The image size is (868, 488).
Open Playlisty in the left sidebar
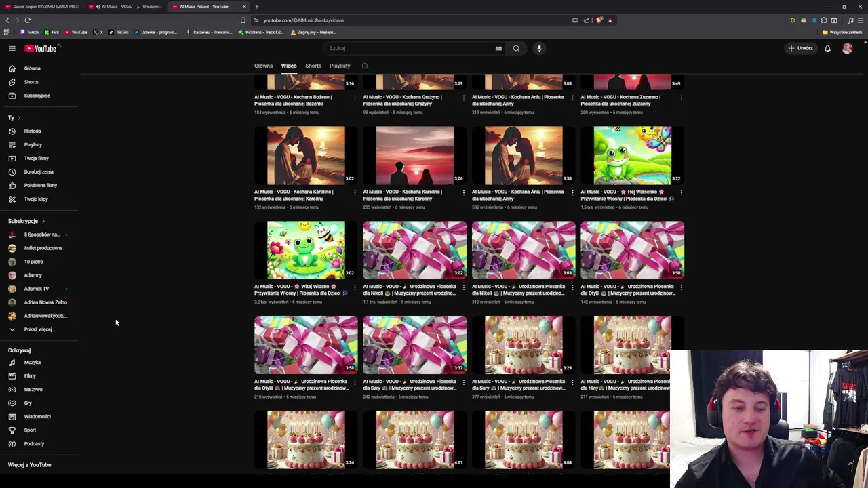coord(41,144)
